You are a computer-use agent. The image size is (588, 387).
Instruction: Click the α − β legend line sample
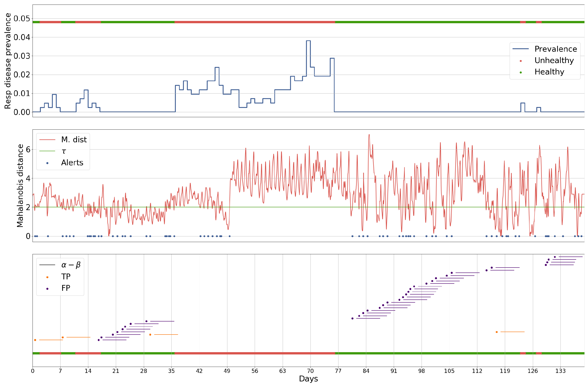coord(47,265)
